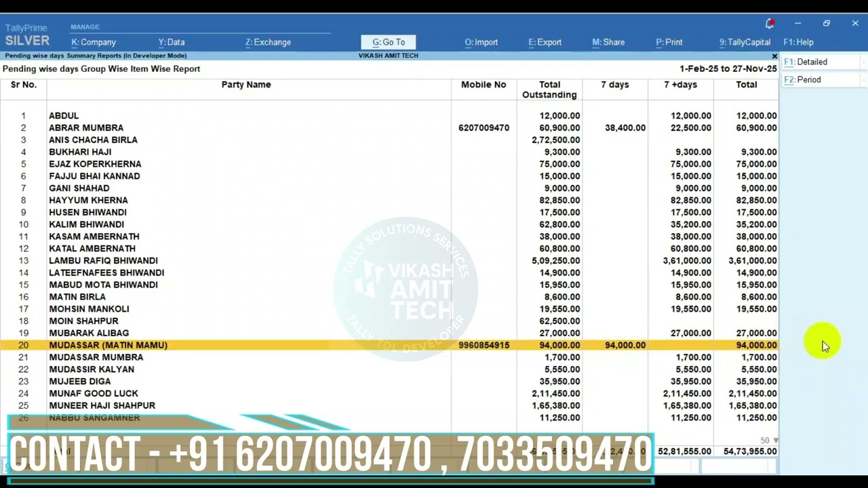The height and width of the screenshot is (488, 868).
Task: Click the 38,400.00 value in 7 days
Action: pos(625,128)
